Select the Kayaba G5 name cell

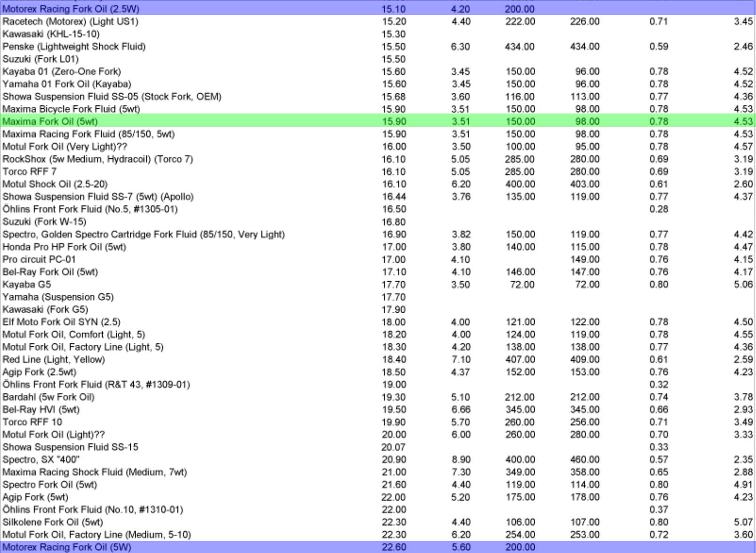pos(26,285)
